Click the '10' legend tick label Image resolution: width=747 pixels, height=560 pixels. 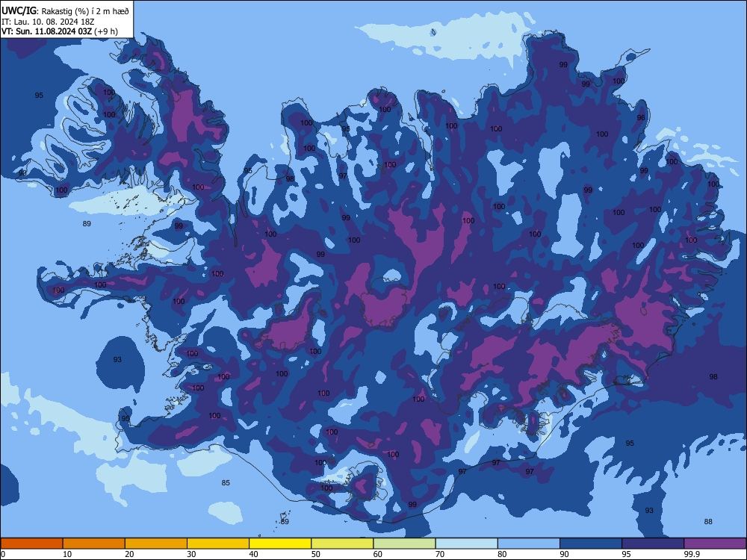tap(67, 554)
